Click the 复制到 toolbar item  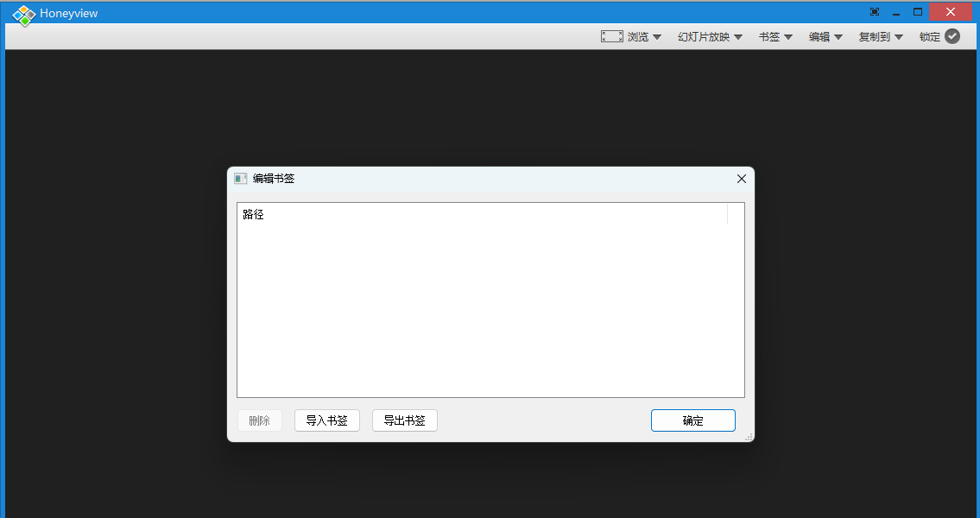pos(875,36)
